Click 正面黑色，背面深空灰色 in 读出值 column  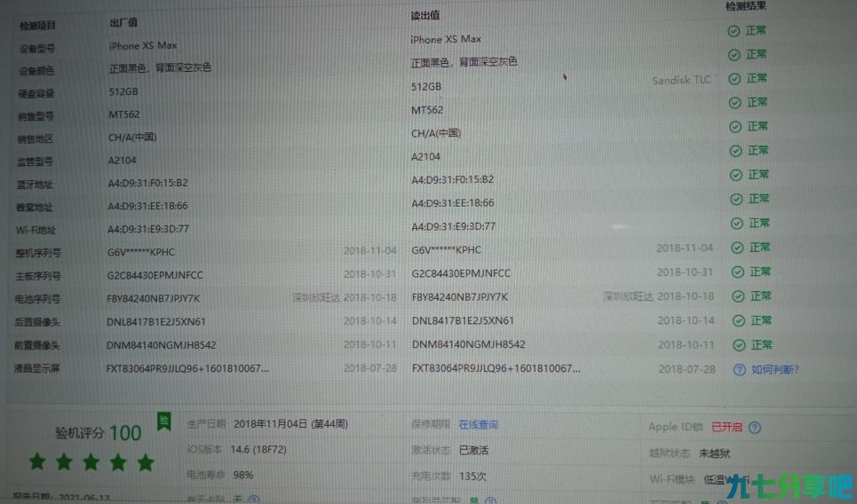[464, 62]
